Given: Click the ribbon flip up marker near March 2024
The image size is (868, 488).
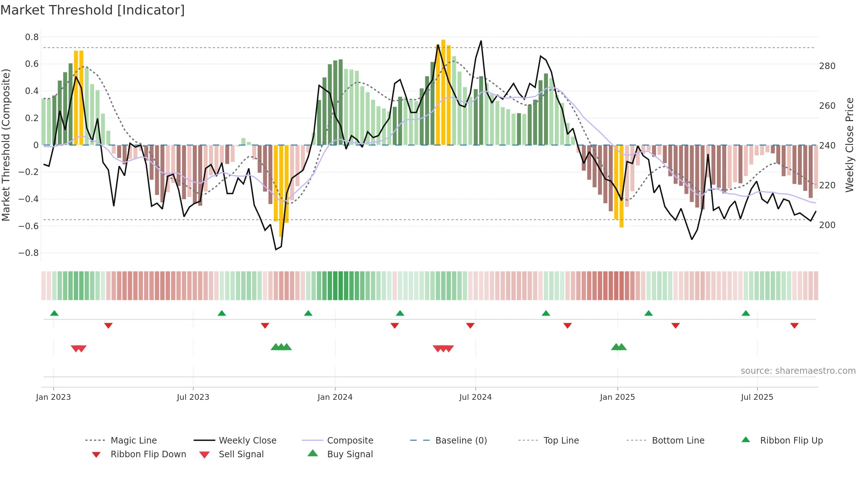Looking at the screenshot, I should [400, 313].
